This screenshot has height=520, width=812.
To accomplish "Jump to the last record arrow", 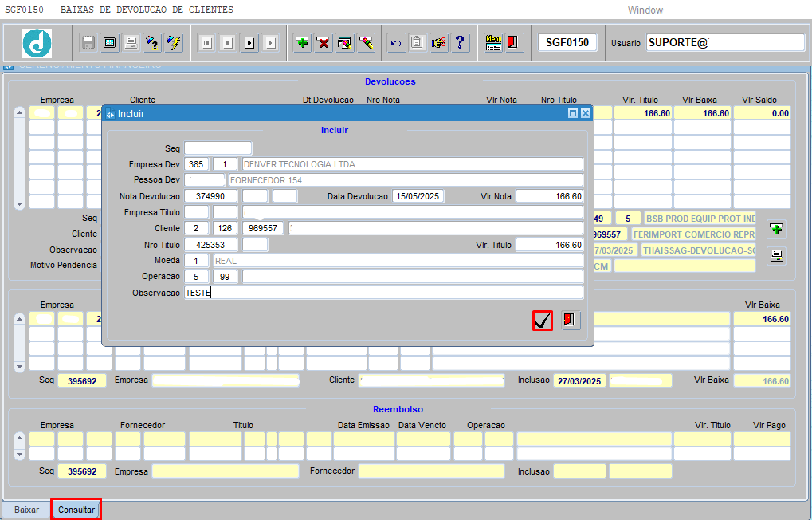I will click(271, 42).
